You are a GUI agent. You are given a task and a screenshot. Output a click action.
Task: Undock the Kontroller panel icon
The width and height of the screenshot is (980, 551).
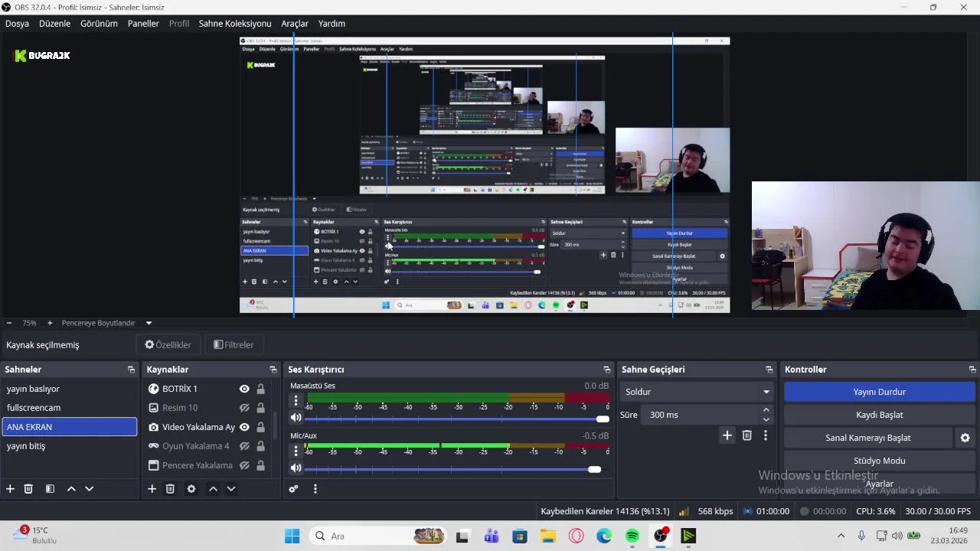point(972,370)
